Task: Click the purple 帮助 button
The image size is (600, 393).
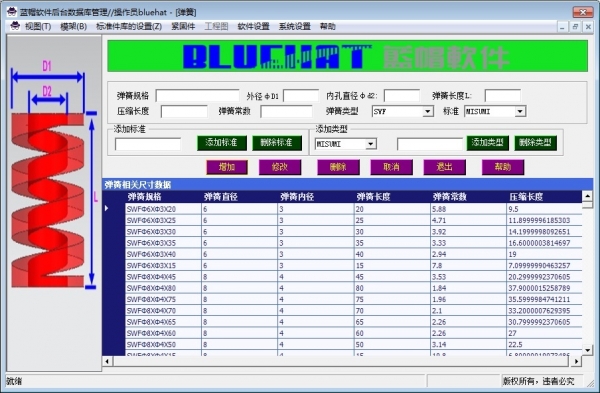Action: click(503, 167)
